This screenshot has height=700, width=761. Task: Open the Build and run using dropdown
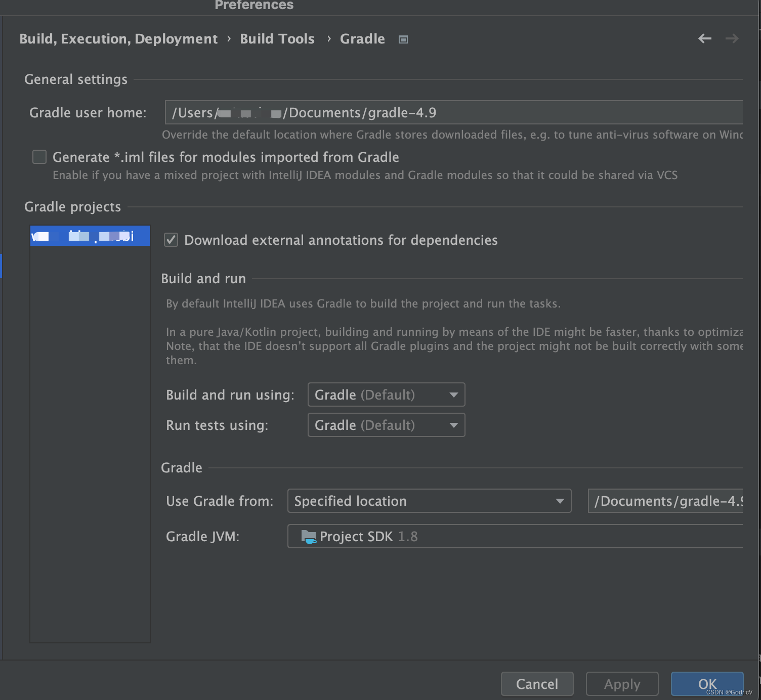(x=386, y=395)
